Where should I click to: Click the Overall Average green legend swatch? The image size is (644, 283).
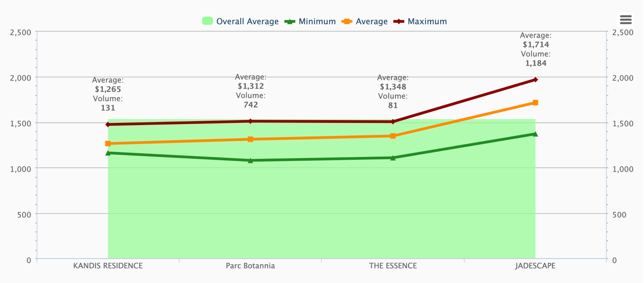click(207, 21)
